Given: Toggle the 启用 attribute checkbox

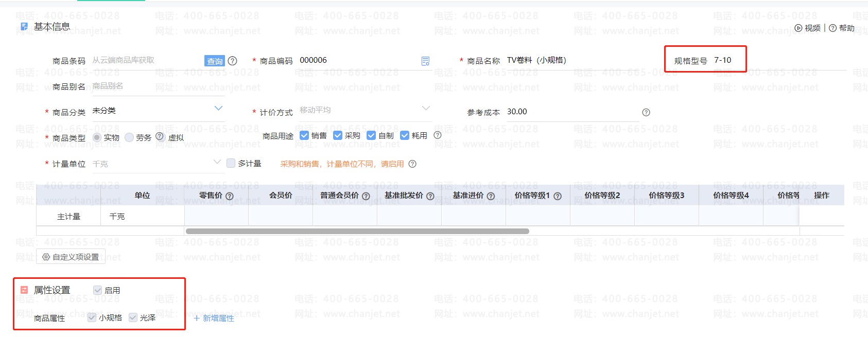Looking at the screenshot, I should [97, 290].
